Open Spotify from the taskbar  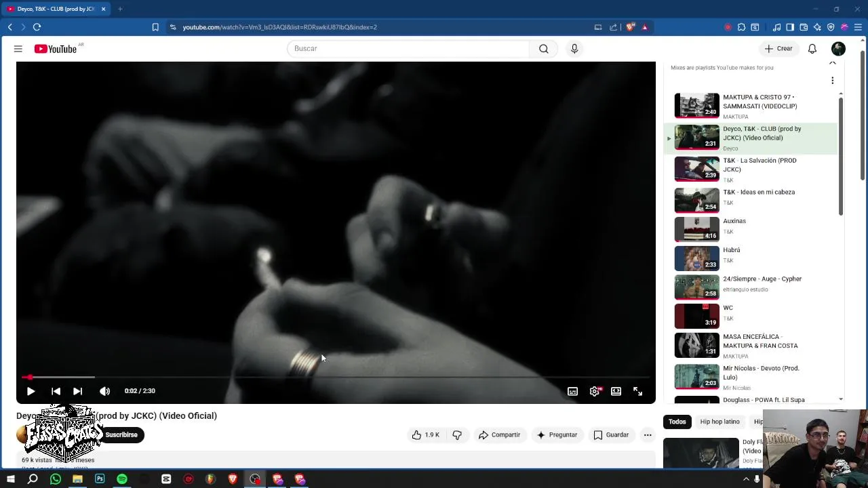click(122, 479)
